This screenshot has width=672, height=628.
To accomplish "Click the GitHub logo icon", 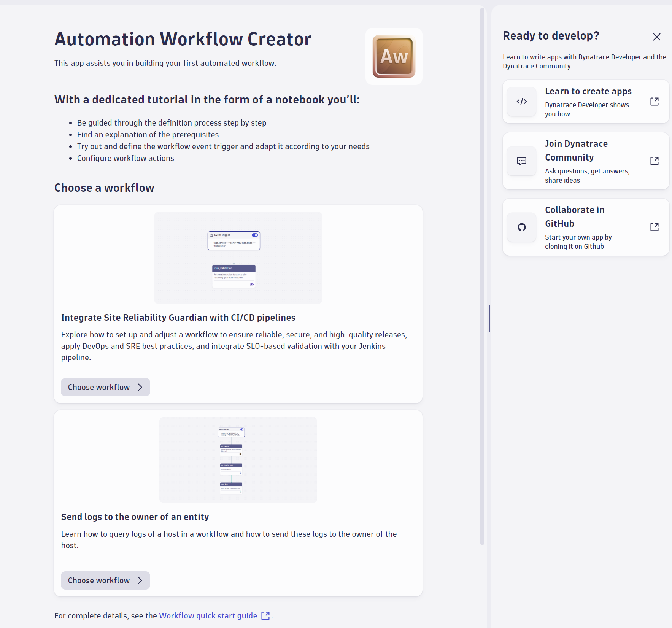I will 521,227.
